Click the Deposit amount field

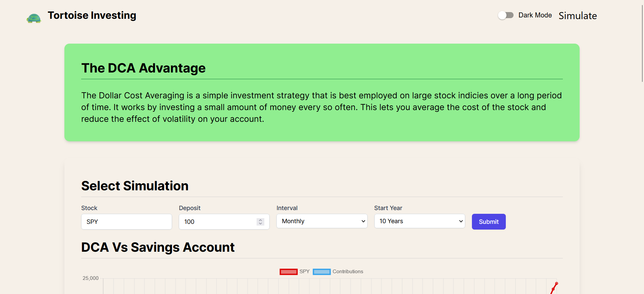coord(218,222)
